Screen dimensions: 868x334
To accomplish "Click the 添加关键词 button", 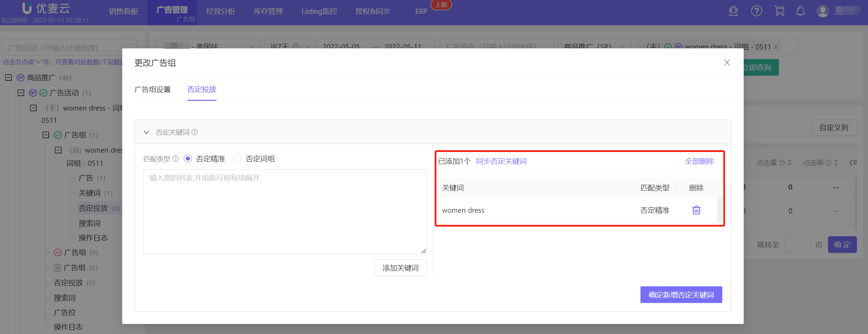I will tap(401, 268).
